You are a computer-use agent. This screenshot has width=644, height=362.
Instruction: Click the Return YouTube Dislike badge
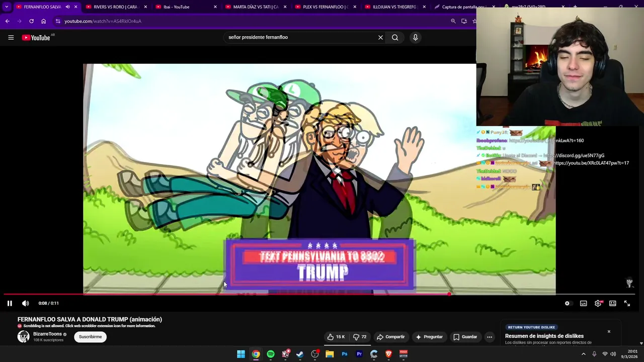(531, 327)
